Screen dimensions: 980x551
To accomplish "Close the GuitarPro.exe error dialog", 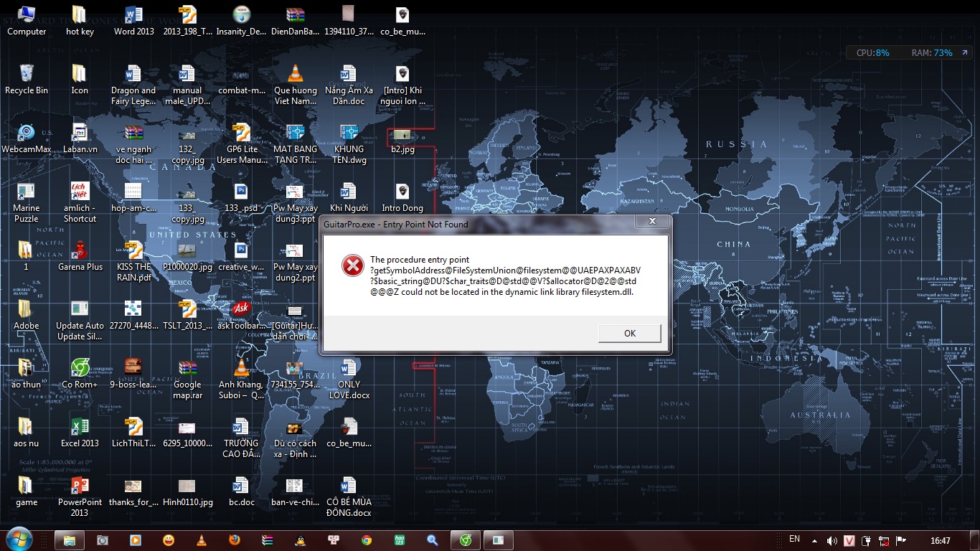I will [651, 222].
